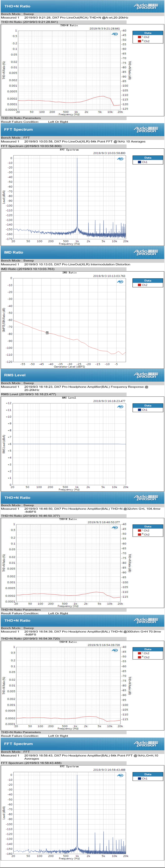Click the R Ch2 red swatch in the 9:21:28 THD+N legend

pyautogui.click(x=139, y=41)
